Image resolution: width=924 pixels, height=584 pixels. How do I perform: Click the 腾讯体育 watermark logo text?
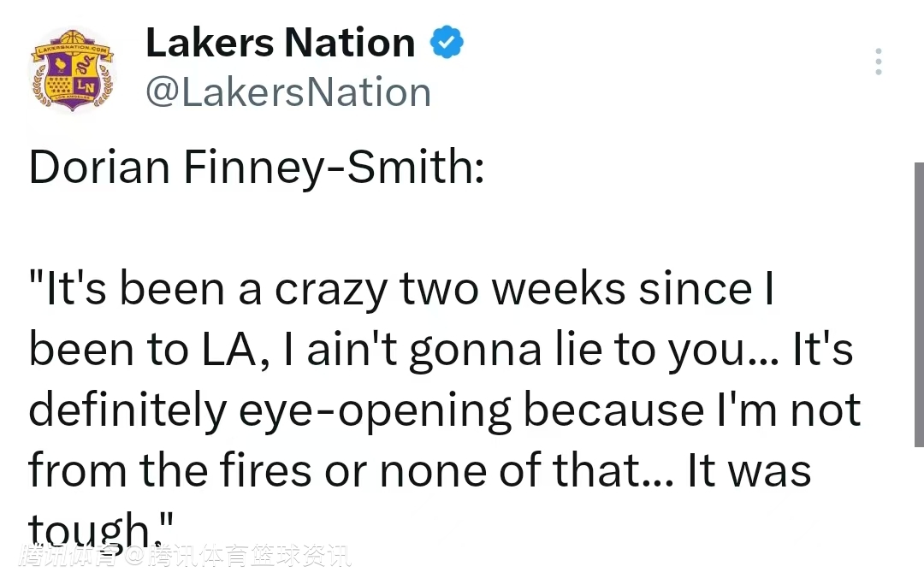click(70, 557)
